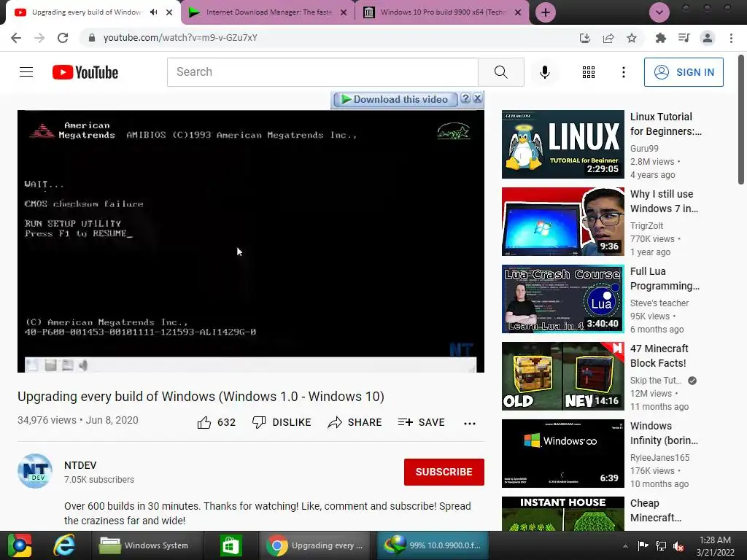This screenshot has width=747, height=560.
Task: Open the Chrome profile avatar
Action: [708, 38]
